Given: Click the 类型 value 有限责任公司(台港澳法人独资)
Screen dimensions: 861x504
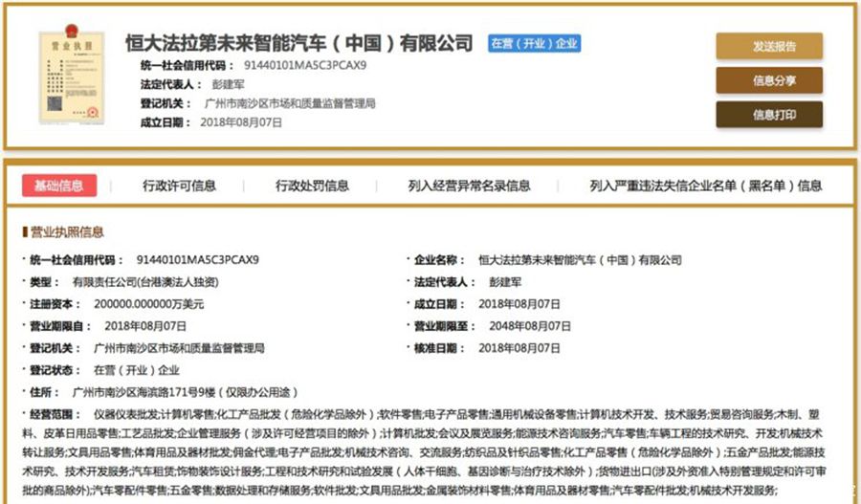Looking at the screenshot, I should pos(145,282).
